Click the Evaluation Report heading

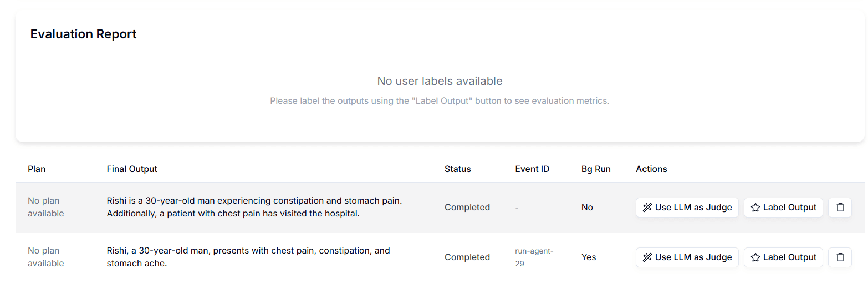tap(83, 34)
